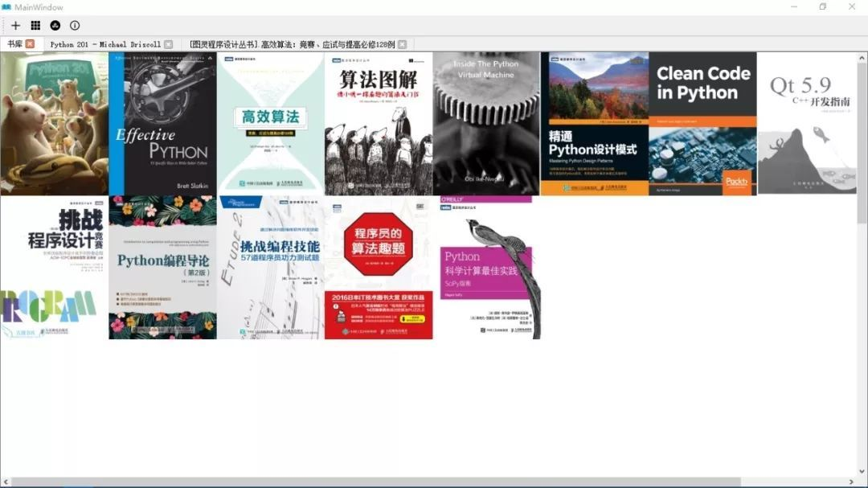Show the info about icon
868x488 pixels.
75,26
